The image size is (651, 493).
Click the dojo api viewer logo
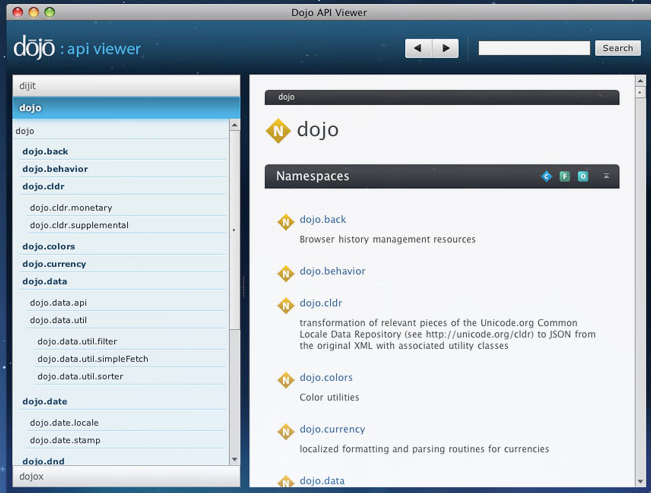pos(77,47)
